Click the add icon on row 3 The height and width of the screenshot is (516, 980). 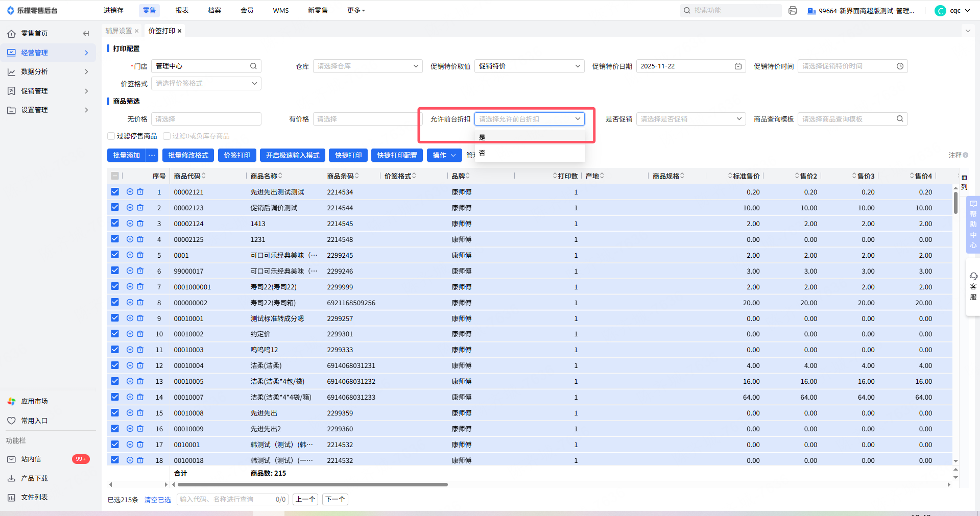click(130, 224)
